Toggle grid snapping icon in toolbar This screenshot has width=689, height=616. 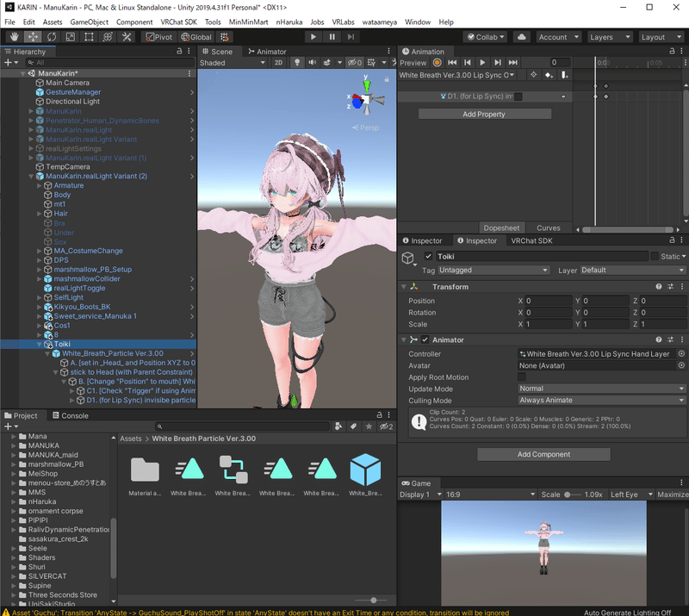(225, 37)
